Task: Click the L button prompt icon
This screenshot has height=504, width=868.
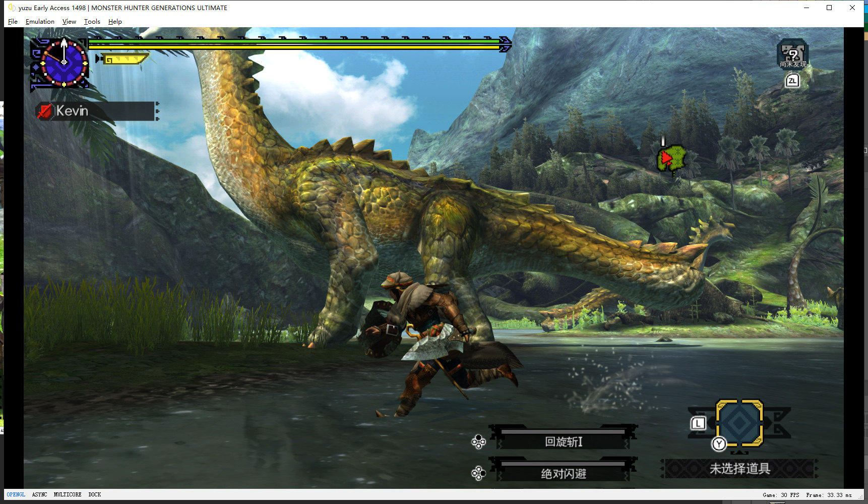Action: (698, 423)
